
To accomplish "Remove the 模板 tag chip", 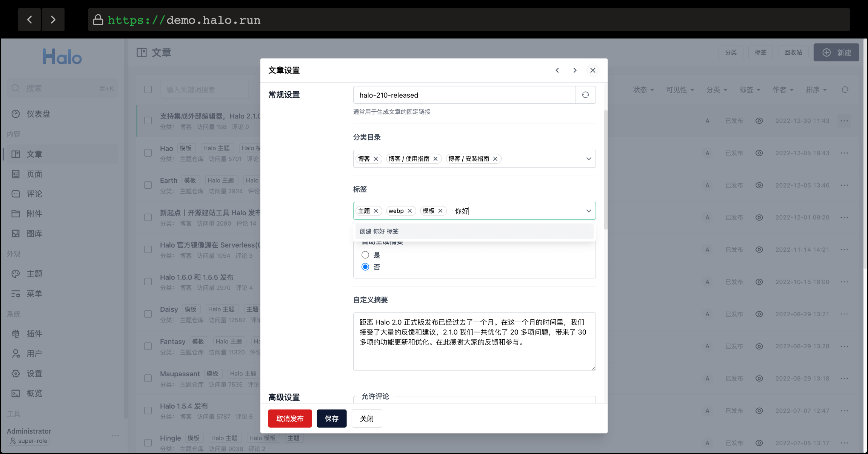I will (x=440, y=211).
